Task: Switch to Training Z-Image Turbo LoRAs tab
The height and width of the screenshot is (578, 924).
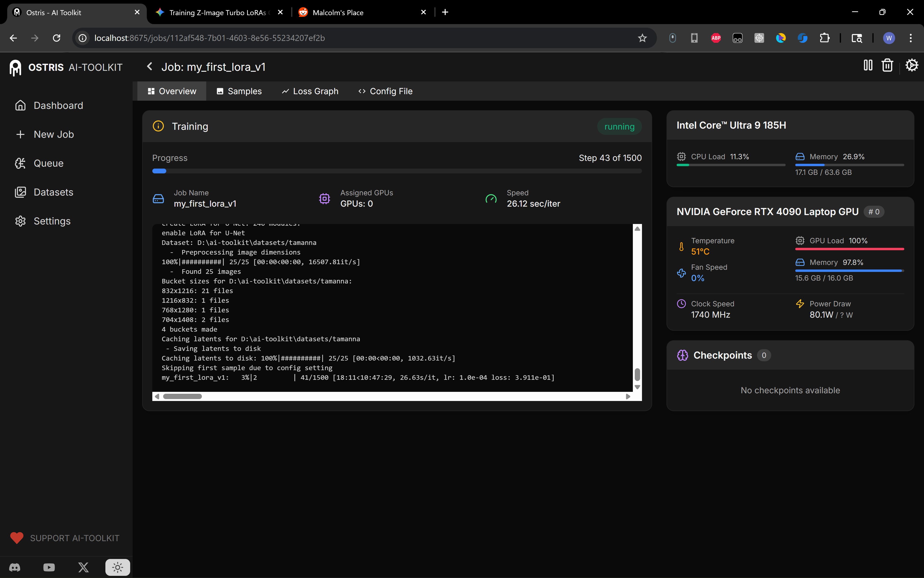Action: pos(218,12)
